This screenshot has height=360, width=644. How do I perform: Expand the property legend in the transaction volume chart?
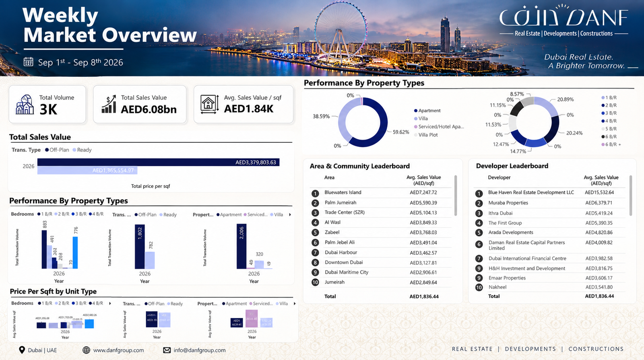[x=290, y=215]
